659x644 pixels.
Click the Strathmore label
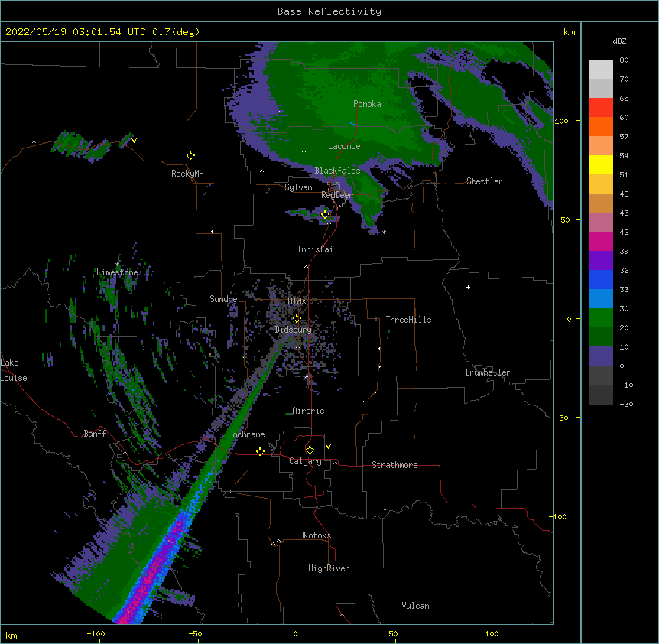(x=394, y=465)
